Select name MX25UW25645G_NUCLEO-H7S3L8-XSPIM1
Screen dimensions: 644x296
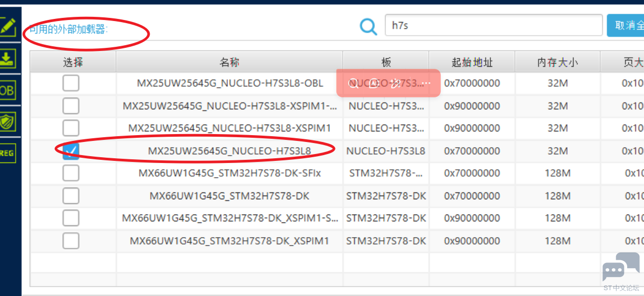tap(230, 128)
